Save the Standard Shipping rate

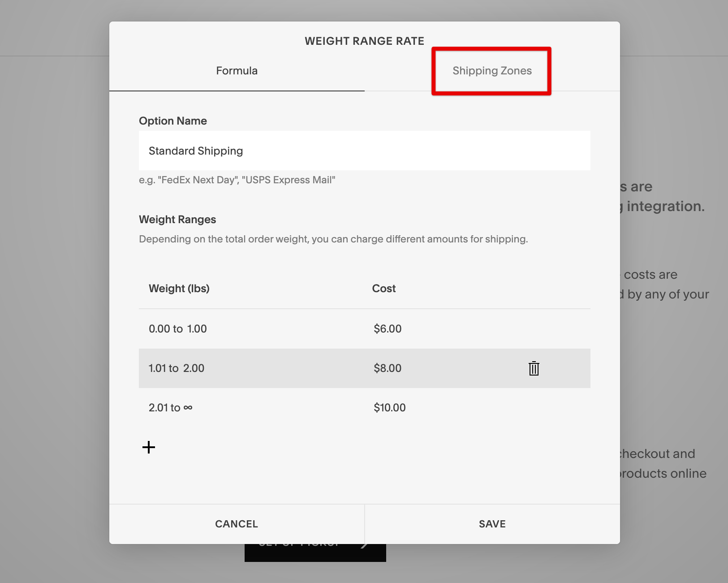coord(491,523)
